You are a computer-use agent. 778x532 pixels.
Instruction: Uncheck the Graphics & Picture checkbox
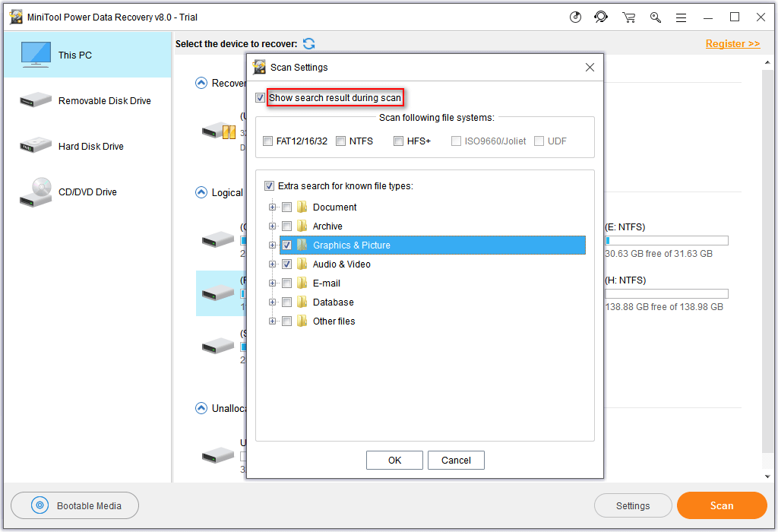[286, 245]
